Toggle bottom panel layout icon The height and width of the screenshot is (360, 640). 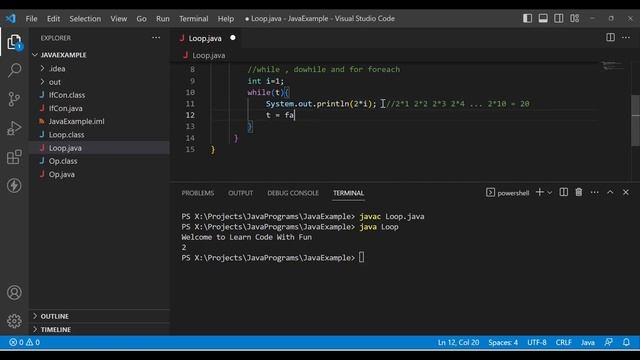pos(543,18)
